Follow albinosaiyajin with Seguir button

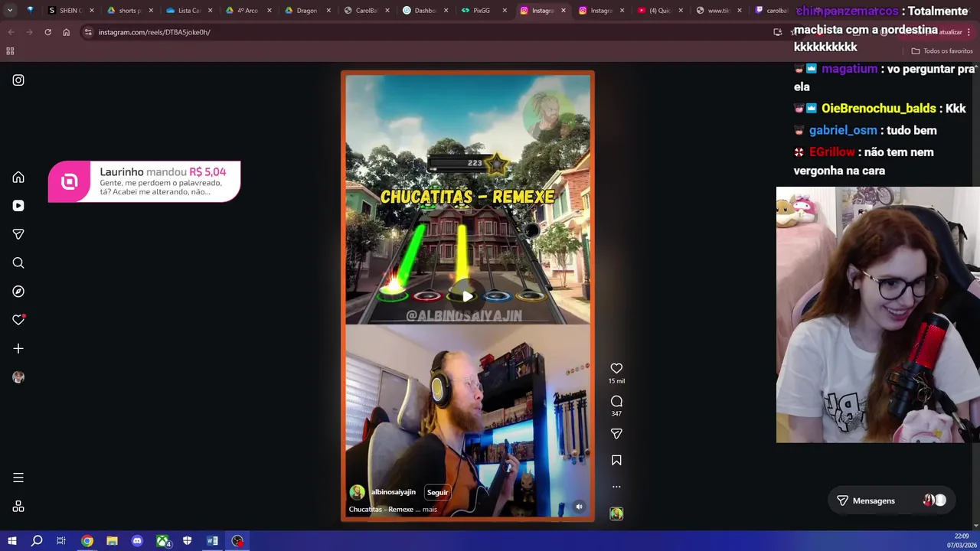tap(437, 492)
